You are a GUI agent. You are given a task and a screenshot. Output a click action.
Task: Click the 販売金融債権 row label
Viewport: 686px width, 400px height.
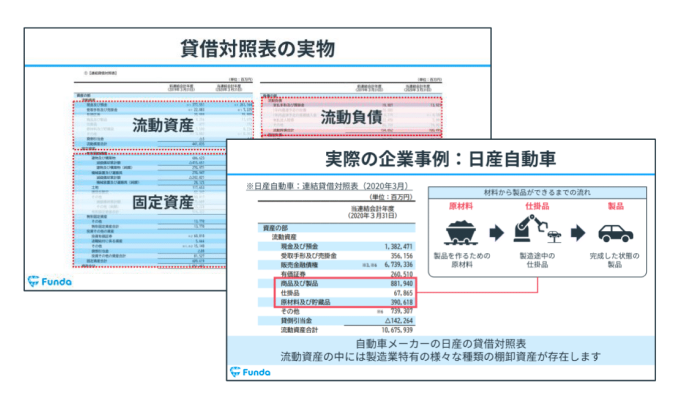pos(299,265)
